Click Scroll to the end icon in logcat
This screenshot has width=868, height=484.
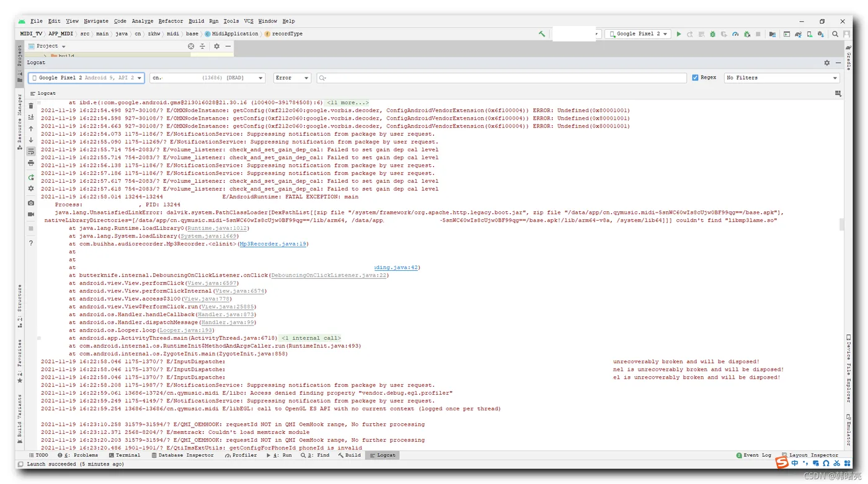point(31,117)
